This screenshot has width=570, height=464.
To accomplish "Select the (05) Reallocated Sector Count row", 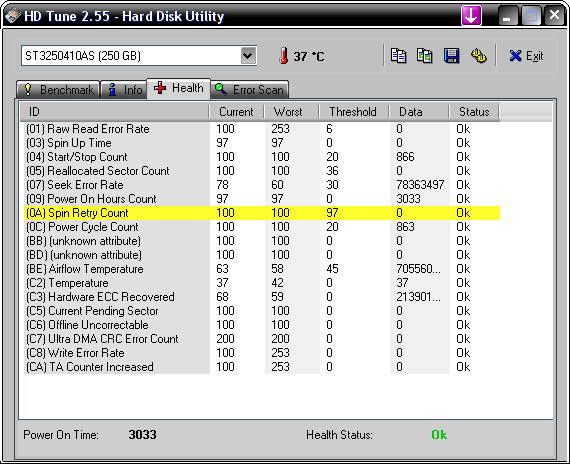I will pos(262,171).
